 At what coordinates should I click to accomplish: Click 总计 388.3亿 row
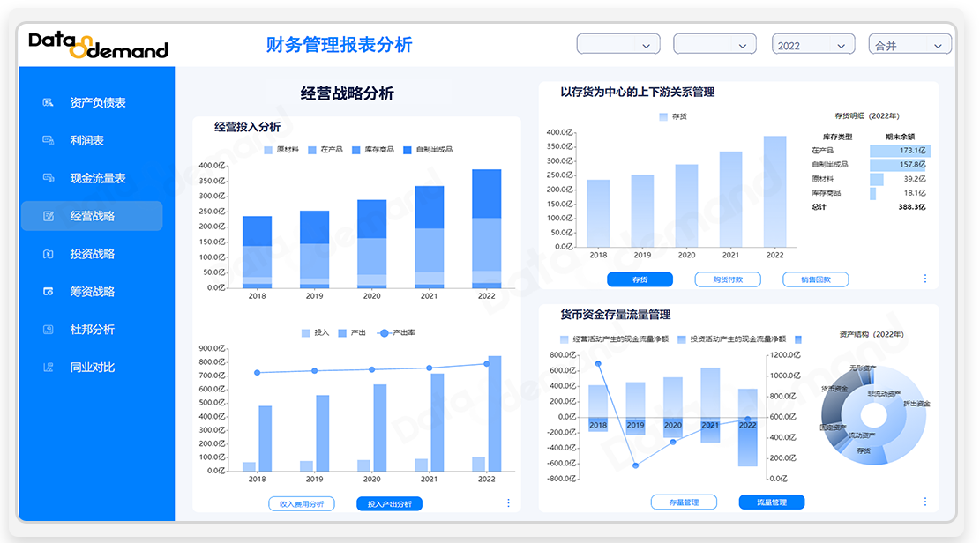click(871, 207)
